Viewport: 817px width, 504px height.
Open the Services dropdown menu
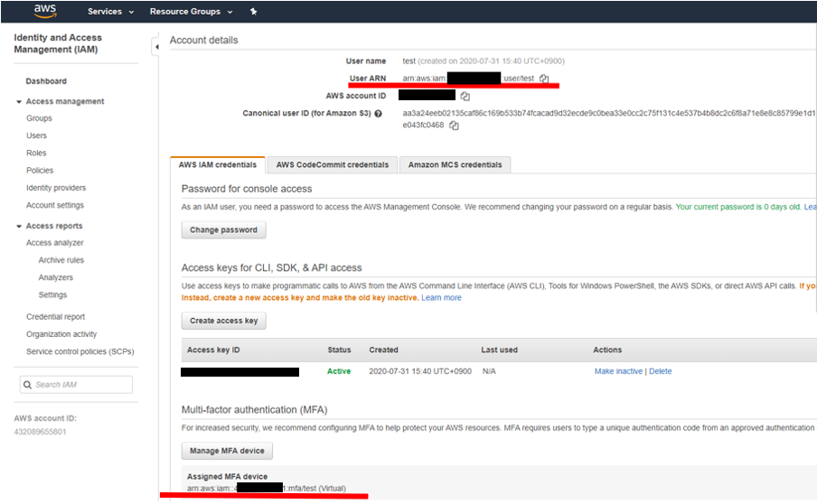[110, 12]
